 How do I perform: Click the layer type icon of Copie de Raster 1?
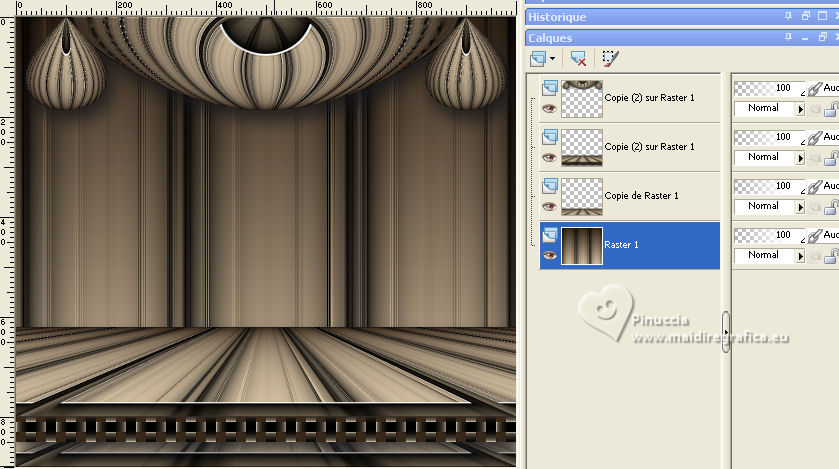click(x=550, y=186)
